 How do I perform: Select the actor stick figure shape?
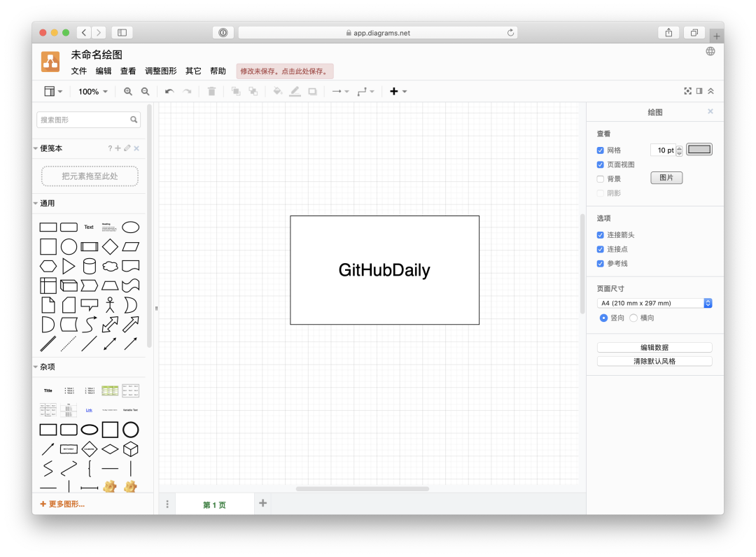point(110,304)
